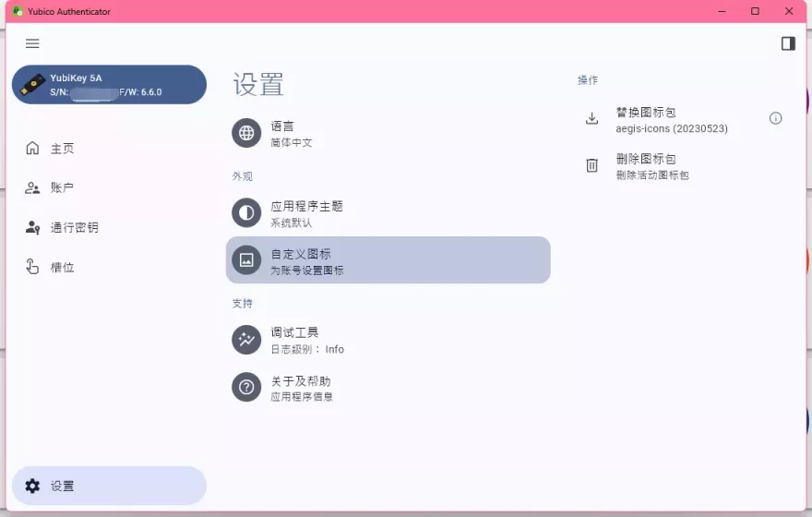812x517 pixels.
Task: Click the 关于及帮助 question mark icon
Action: [x=246, y=388]
